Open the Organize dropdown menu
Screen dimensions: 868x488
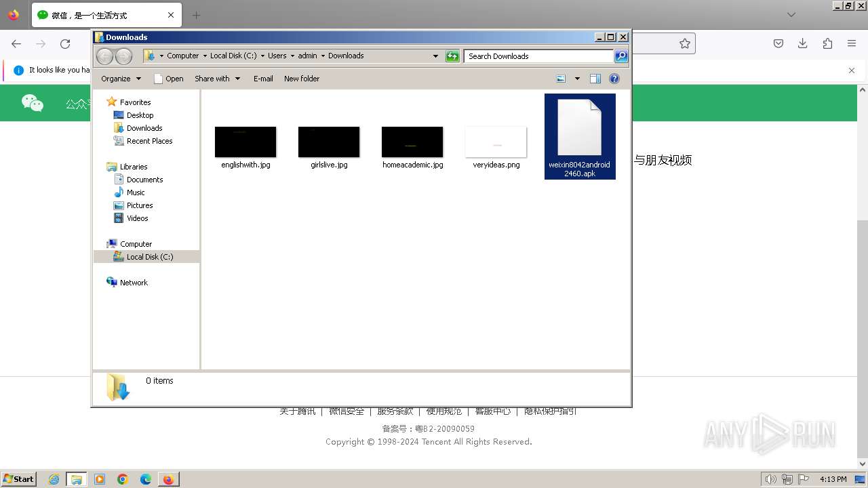tap(121, 79)
